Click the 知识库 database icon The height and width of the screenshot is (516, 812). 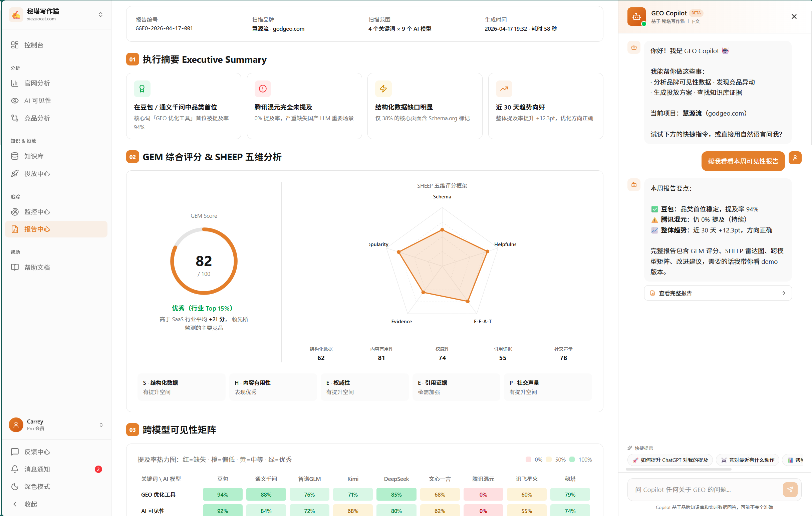click(x=14, y=156)
